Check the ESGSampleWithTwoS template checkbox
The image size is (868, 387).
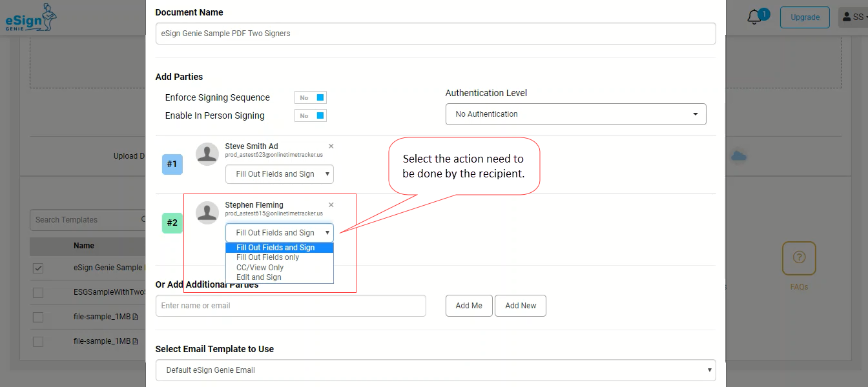38,292
